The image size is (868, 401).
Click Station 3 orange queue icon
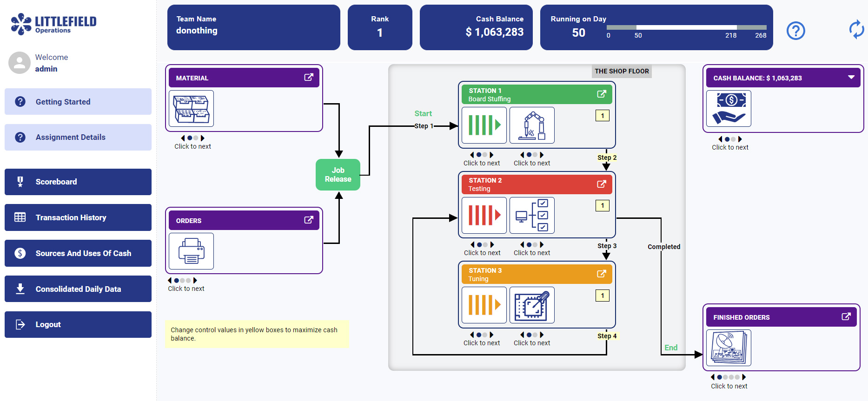[484, 305]
